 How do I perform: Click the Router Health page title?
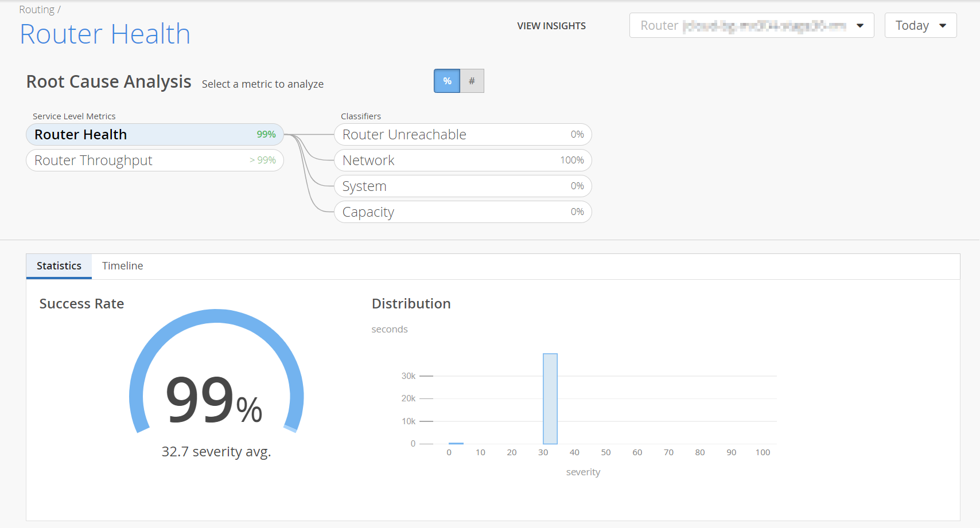coord(105,34)
